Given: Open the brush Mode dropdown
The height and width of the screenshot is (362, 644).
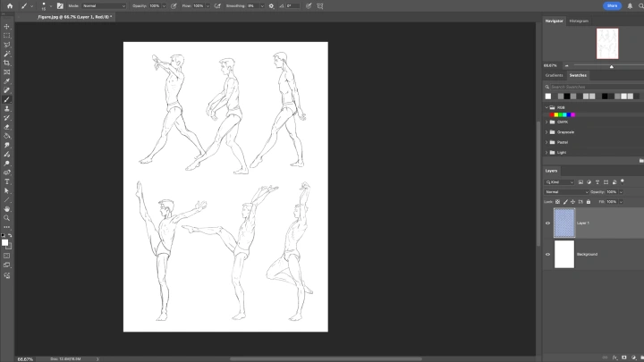Looking at the screenshot, I should coord(104,5).
